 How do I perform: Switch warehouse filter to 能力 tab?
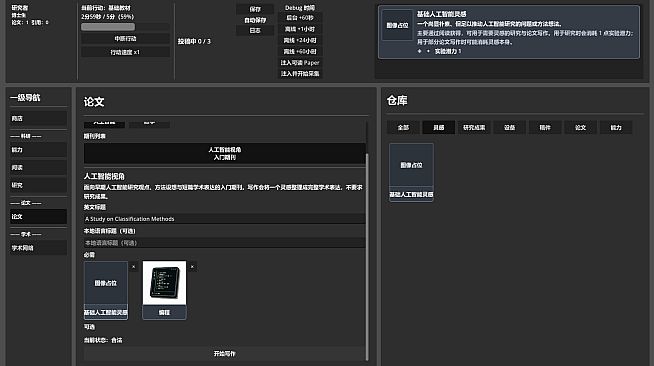616,128
